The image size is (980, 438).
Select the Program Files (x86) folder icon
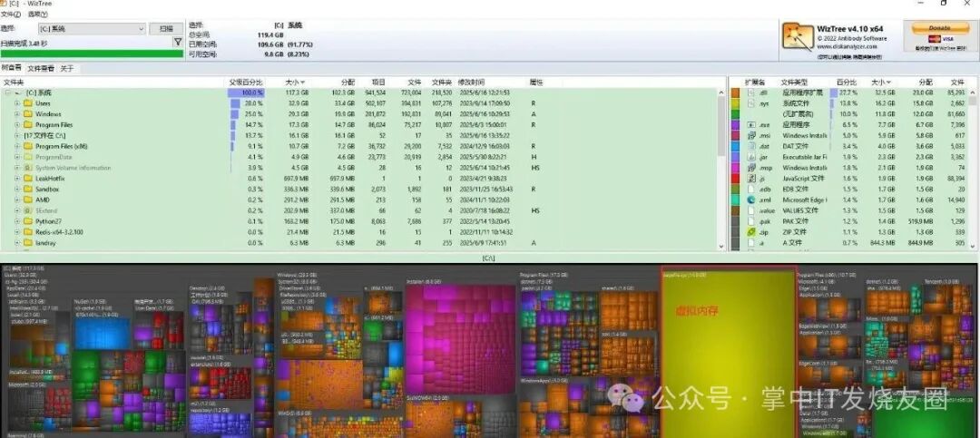click(x=27, y=146)
